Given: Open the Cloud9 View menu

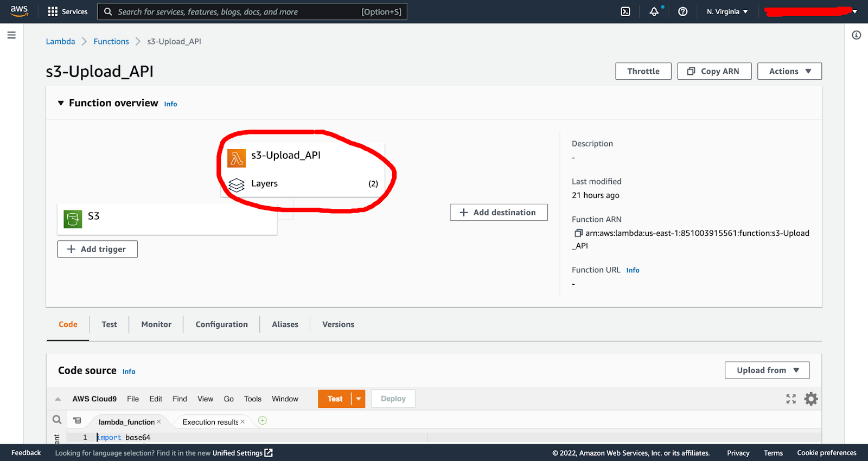Looking at the screenshot, I should (x=205, y=399).
